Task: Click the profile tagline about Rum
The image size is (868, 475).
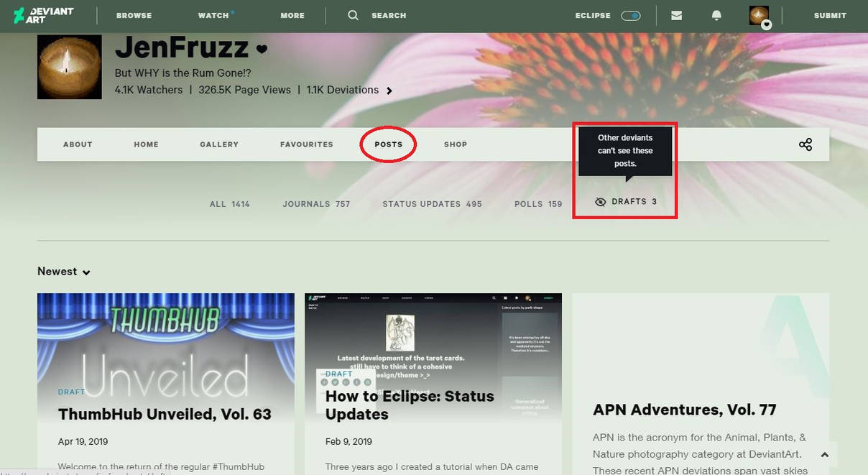Action: (183, 73)
